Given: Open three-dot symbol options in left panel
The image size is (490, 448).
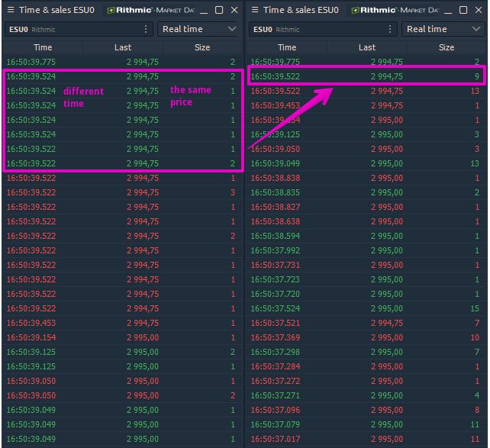Looking at the screenshot, I should pos(146,29).
